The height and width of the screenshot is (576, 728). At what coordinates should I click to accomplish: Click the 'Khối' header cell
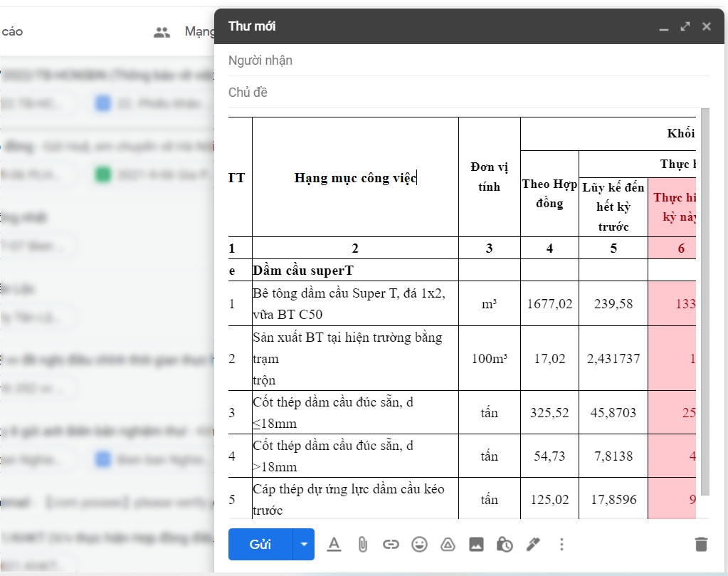[608, 134]
